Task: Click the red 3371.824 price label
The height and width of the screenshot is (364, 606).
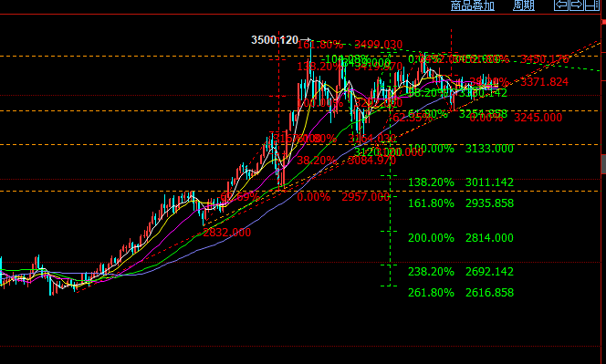Action: (544, 82)
